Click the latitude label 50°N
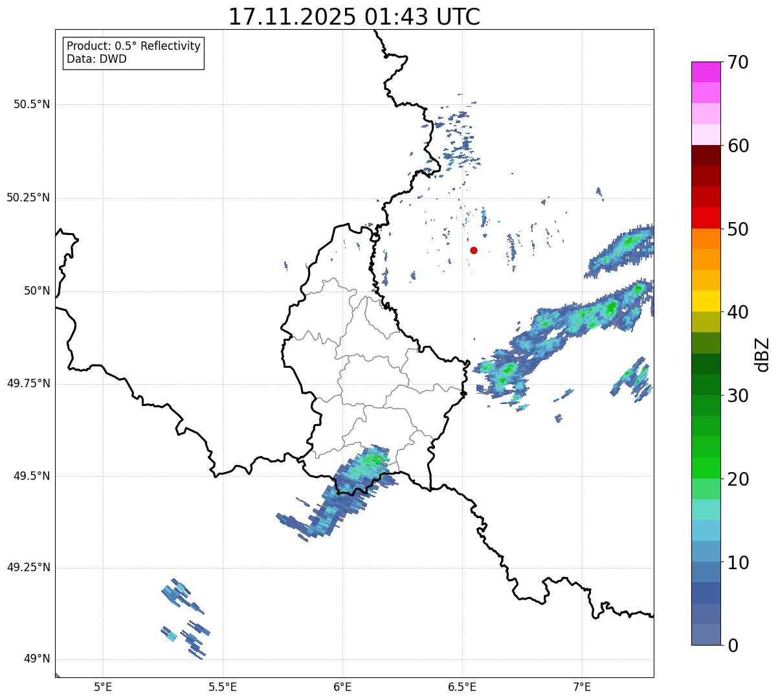Viewport: 778px width, 700px height. click(37, 291)
